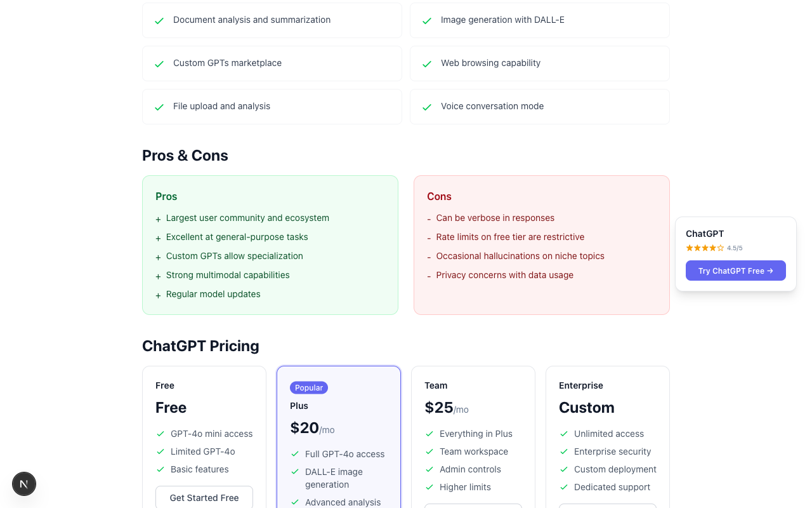Click the checkmark beside "Unlimited access" under Enterprise
The height and width of the screenshot is (508, 812).
click(564, 434)
